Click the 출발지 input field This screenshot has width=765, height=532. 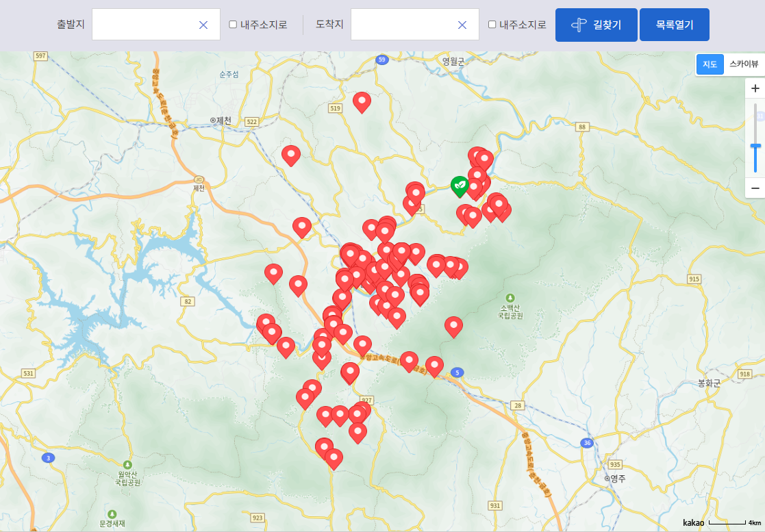156,25
